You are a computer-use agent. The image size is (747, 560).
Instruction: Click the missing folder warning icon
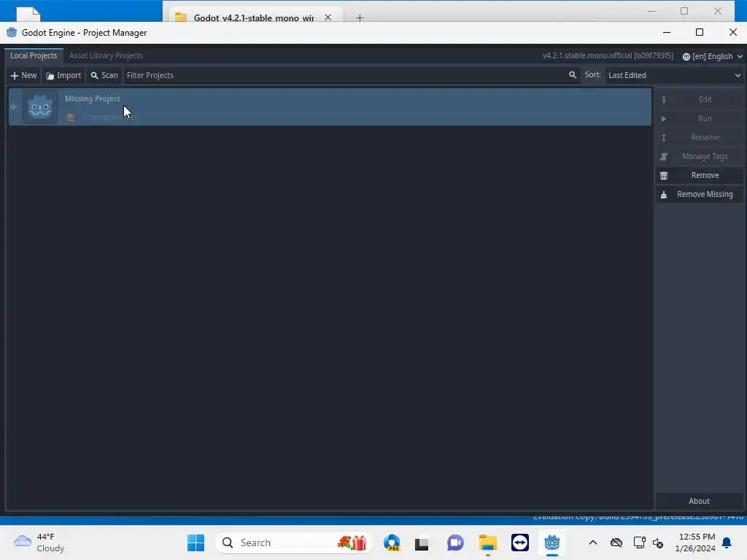tap(71, 117)
